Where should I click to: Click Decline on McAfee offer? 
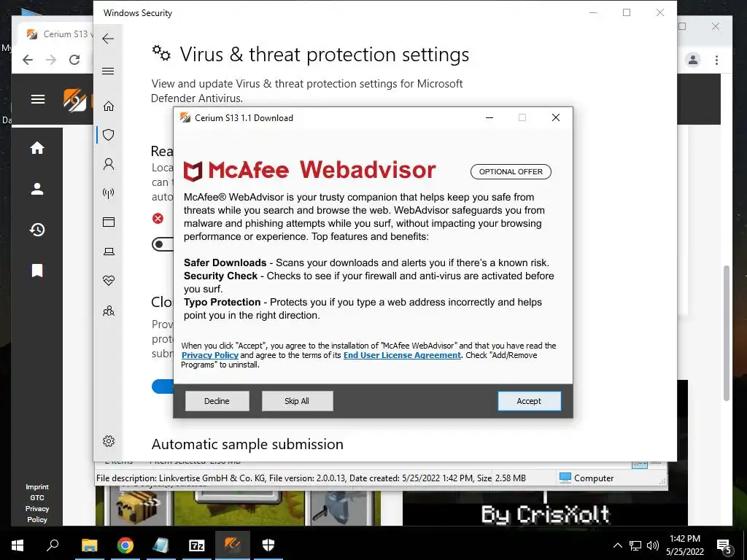[217, 401]
